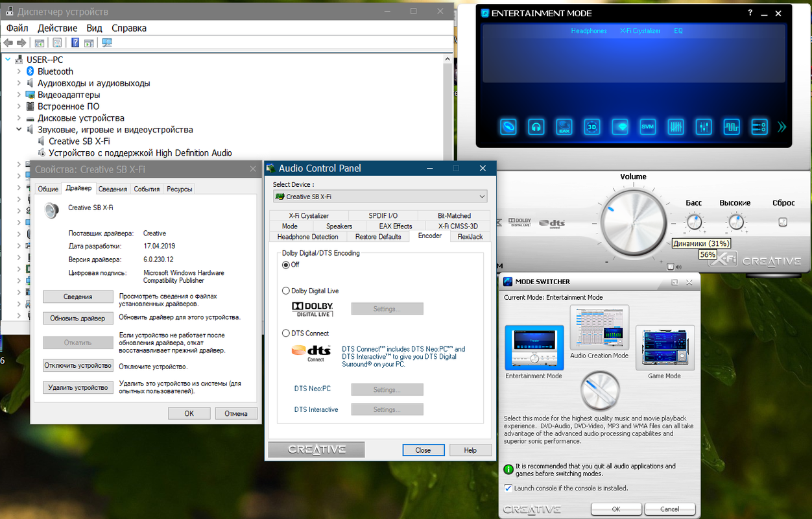Open the Crystalizer diamond icon
The image size is (812, 519).
620,127
